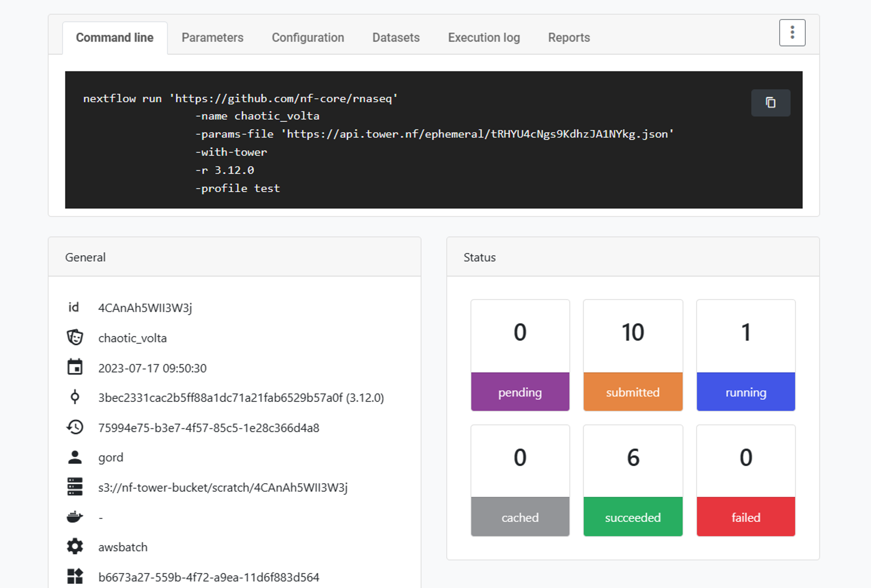
Task: Click the Docker container icon
Action: point(75,517)
